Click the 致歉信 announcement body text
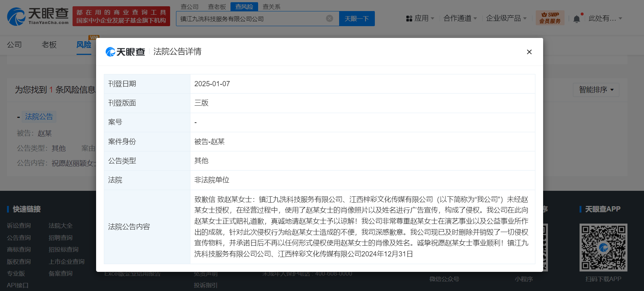644x291 pixels. [362, 227]
